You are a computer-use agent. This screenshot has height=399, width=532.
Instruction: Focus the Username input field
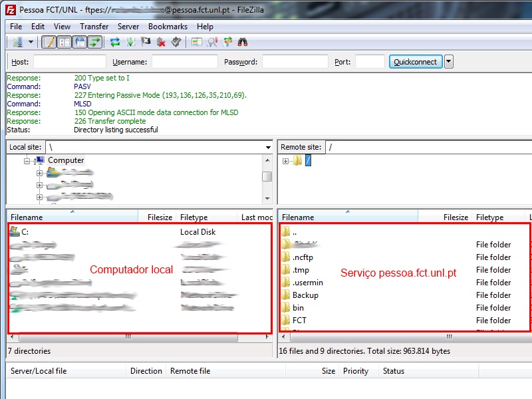pyautogui.click(x=185, y=62)
